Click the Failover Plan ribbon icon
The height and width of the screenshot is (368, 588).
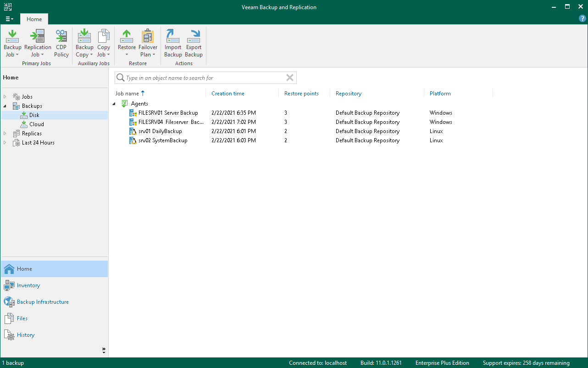click(x=148, y=36)
